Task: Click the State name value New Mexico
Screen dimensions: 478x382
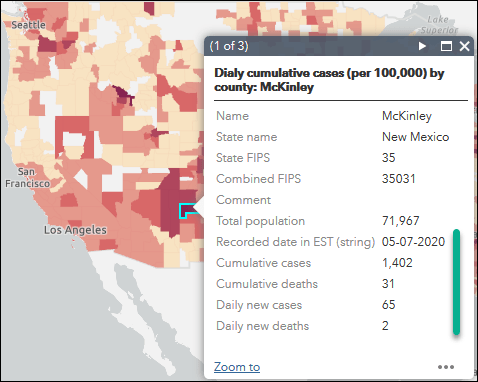Action: click(415, 137)
